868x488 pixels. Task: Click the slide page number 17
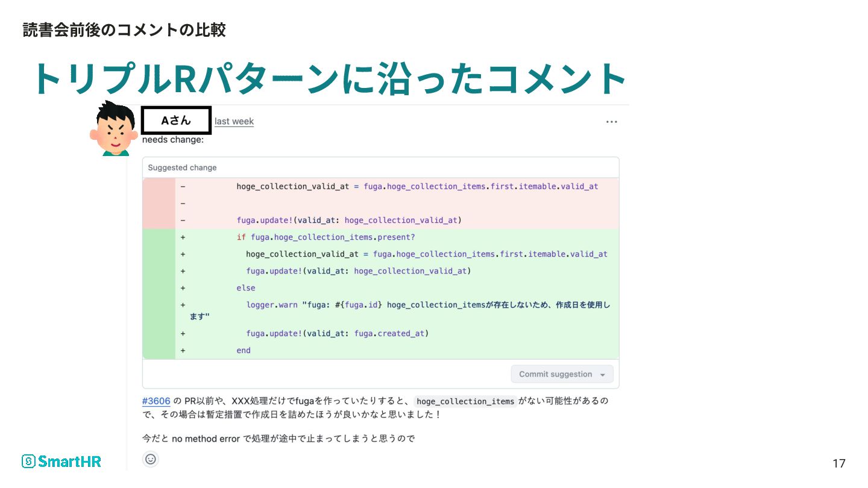(x=839, y=463)
